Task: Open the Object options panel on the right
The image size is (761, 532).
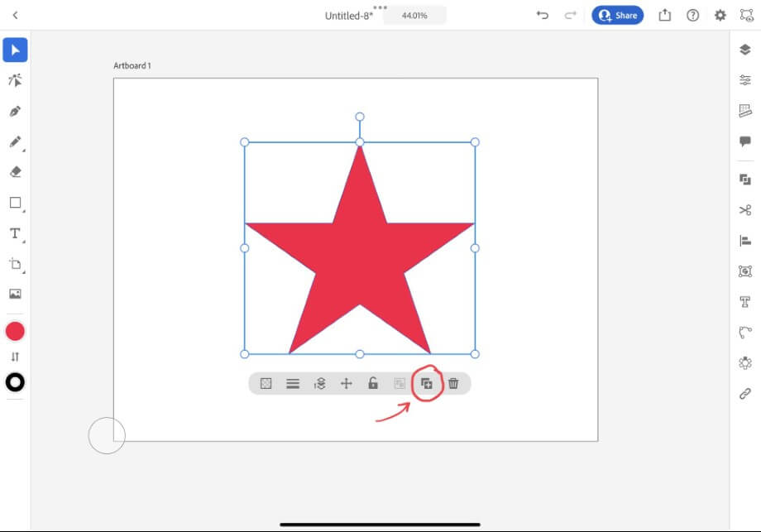Action: pyautogui.click(x=745, y=271)
